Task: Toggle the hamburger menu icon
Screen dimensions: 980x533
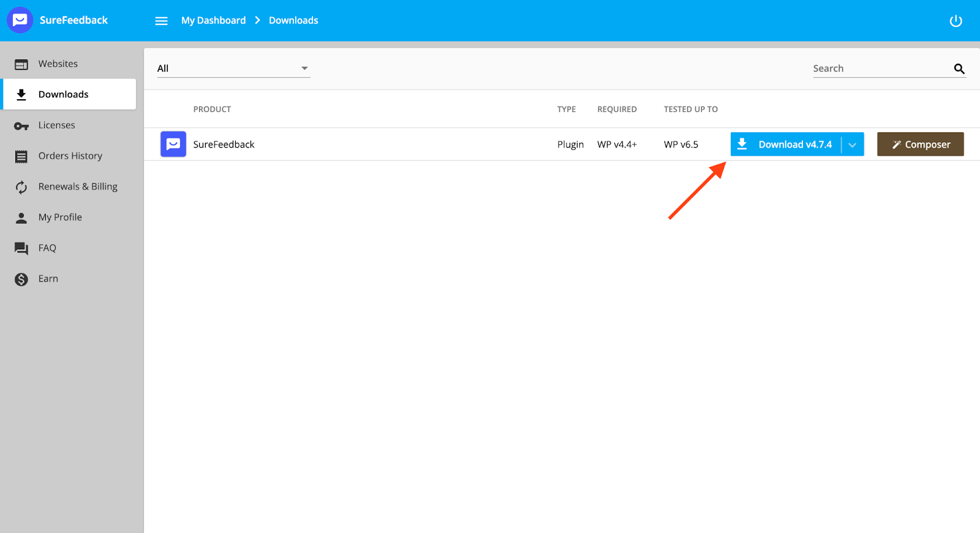Action: click(x=161, y=21)
